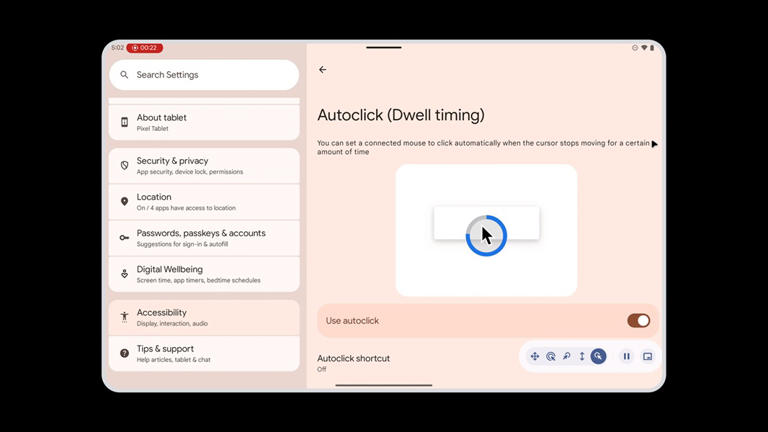Turn off the Use autoclick switch

[638, 321]
